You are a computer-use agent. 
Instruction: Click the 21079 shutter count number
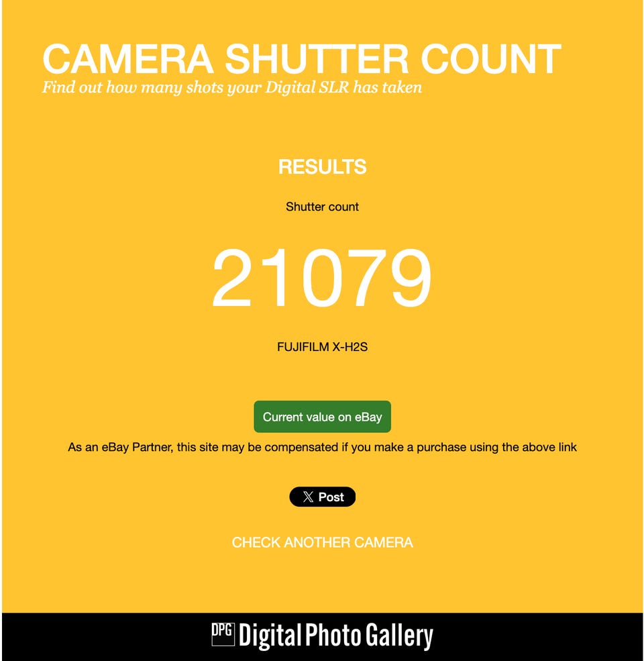point(322,278)
